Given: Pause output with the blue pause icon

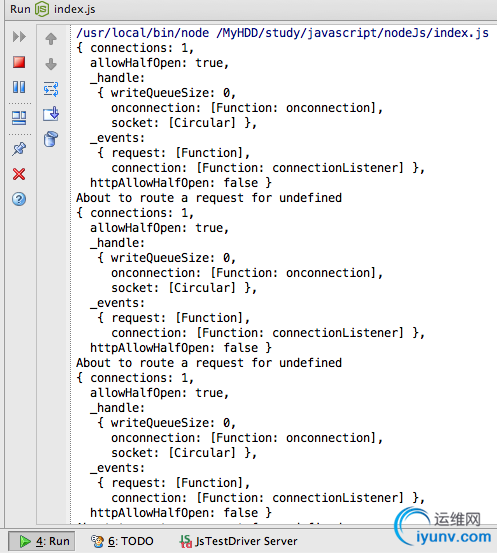Looking at the screenshot, I should point(19,87).
